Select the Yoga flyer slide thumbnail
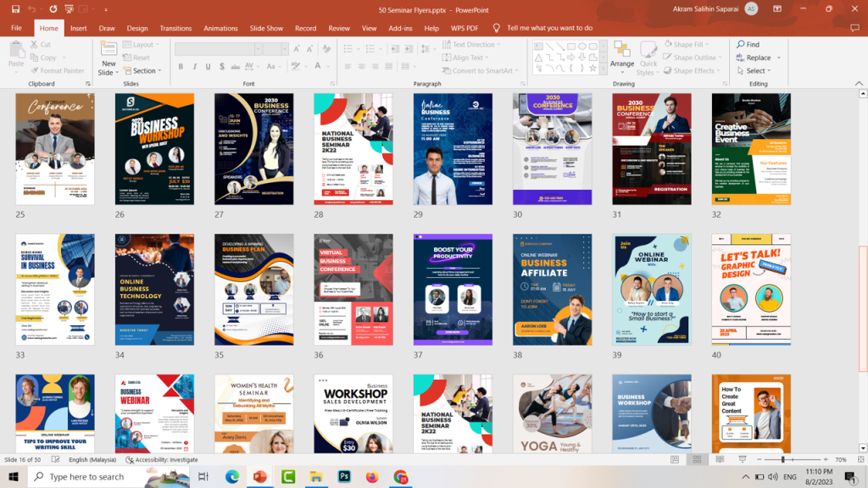Image resolution: width=868 pixels, height=488 pixels. (552, 413)
